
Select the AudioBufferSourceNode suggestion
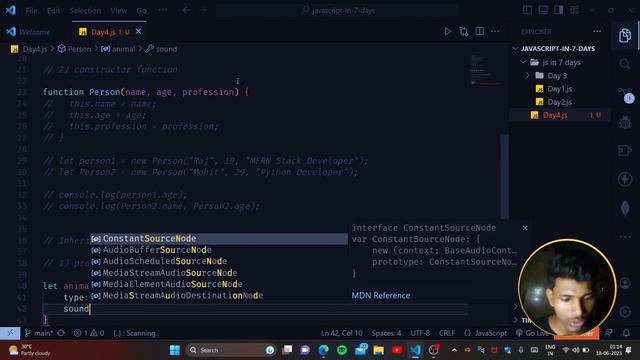(219, 250)
